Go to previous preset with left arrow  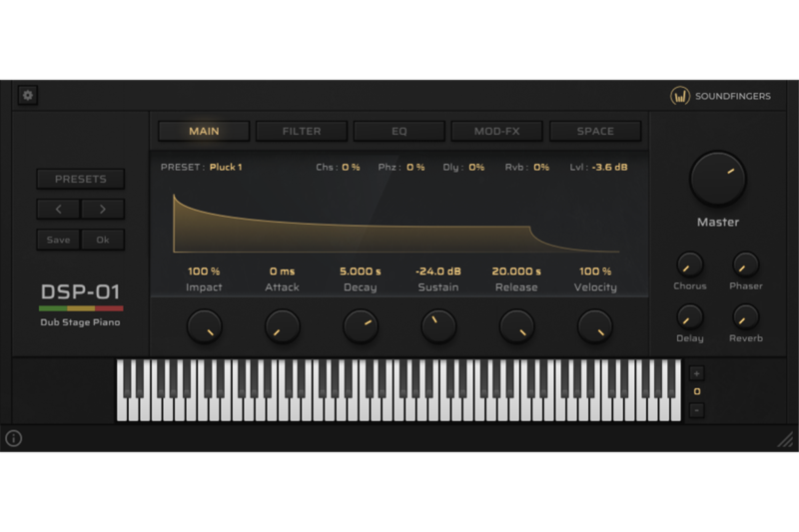click(x=59, y=210)
